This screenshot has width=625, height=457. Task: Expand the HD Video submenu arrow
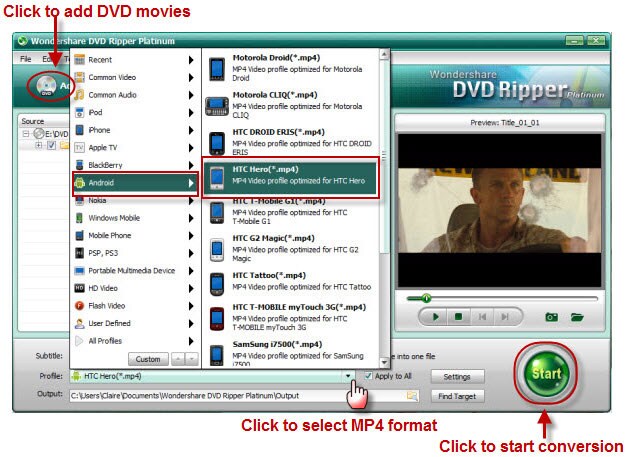click(191, 288)
